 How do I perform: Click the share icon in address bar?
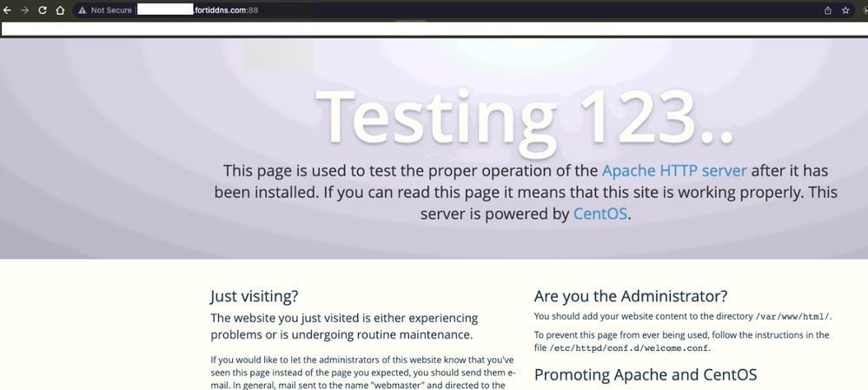[x=828, y=10]
